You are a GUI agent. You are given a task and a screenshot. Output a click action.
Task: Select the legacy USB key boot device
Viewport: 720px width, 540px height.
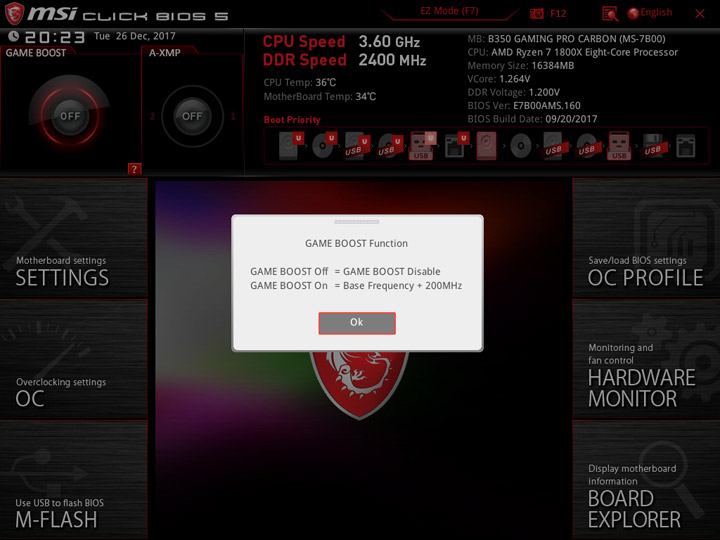(x=619, y=146)
